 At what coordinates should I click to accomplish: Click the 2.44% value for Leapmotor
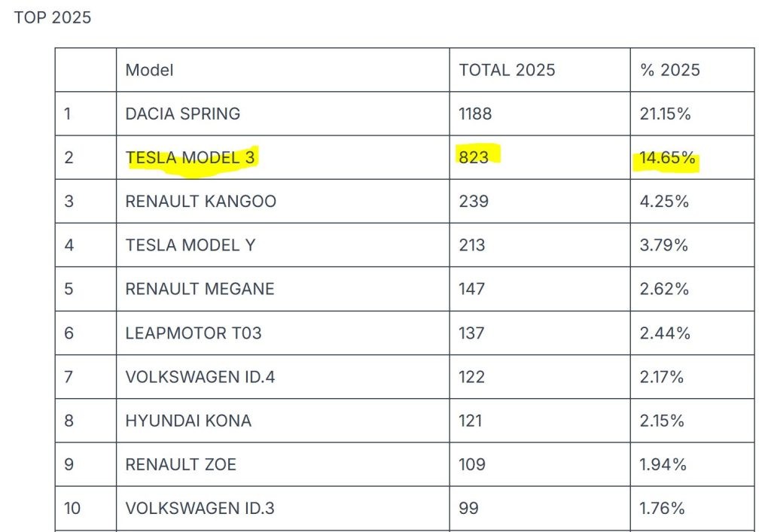click(665, 332)
